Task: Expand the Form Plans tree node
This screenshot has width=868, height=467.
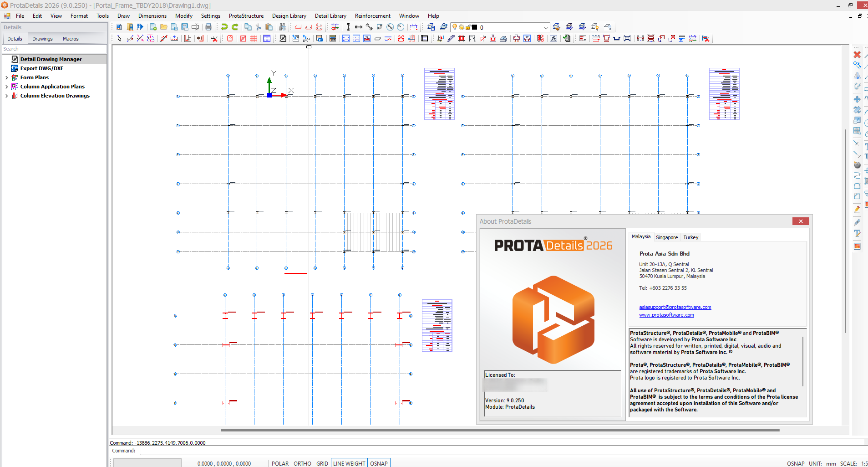Action: [6, 77]
